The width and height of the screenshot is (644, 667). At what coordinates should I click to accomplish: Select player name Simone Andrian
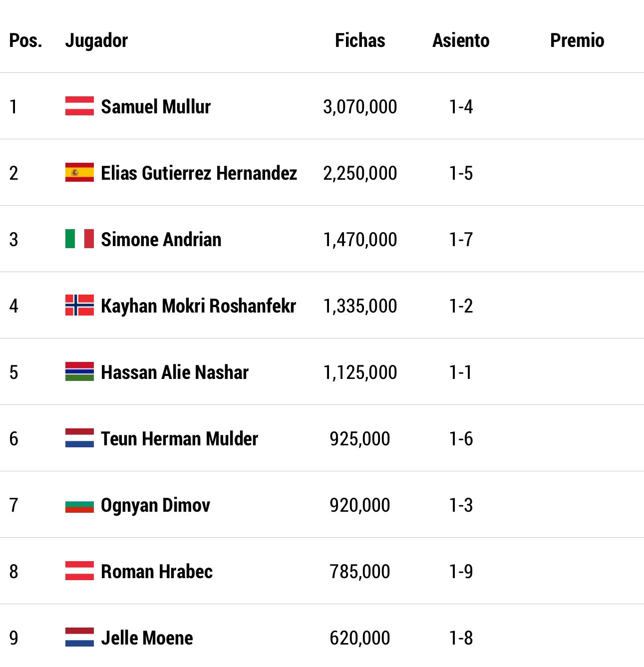161,239
